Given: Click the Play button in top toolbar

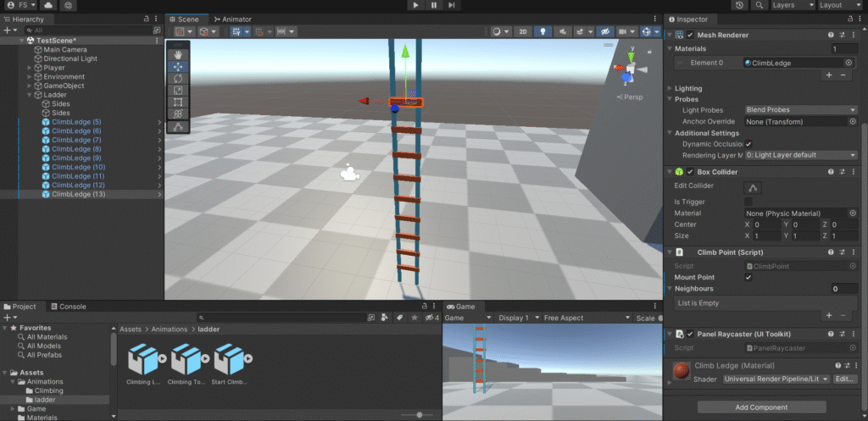Looking at the screenshot, I should coord(415,5).
